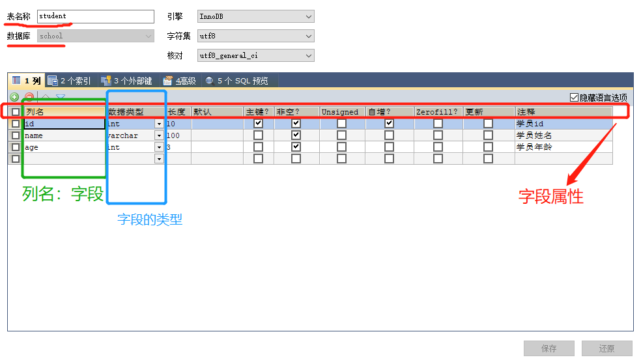Move column up with the arrow icon
The height and width of the screenshot is (364, 641).
[x=46, y=97]
